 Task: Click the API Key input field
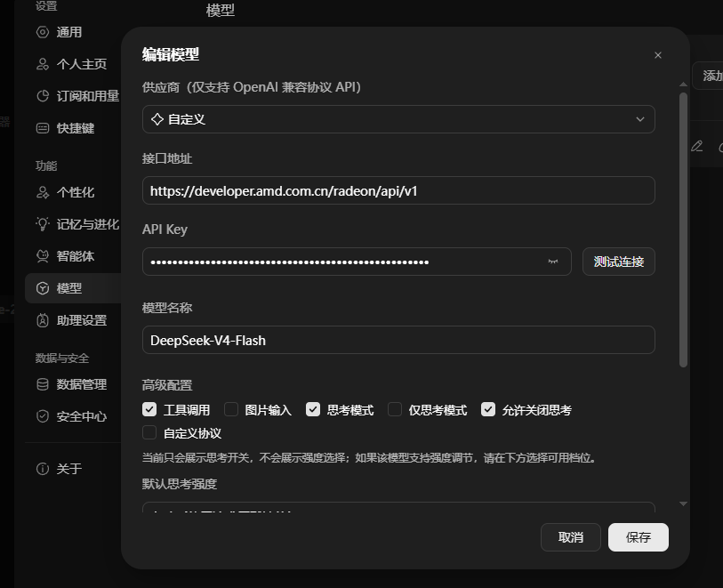click(x=357, y=262)
